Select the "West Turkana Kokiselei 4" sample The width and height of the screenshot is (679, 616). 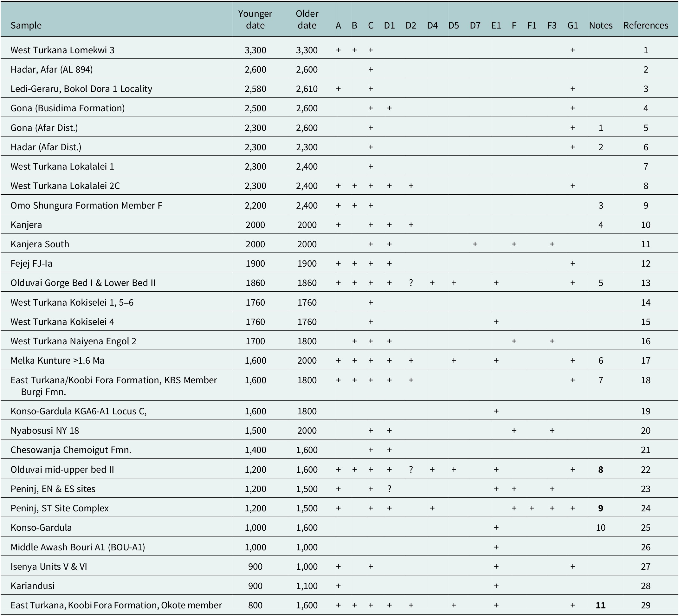(62, 322)
